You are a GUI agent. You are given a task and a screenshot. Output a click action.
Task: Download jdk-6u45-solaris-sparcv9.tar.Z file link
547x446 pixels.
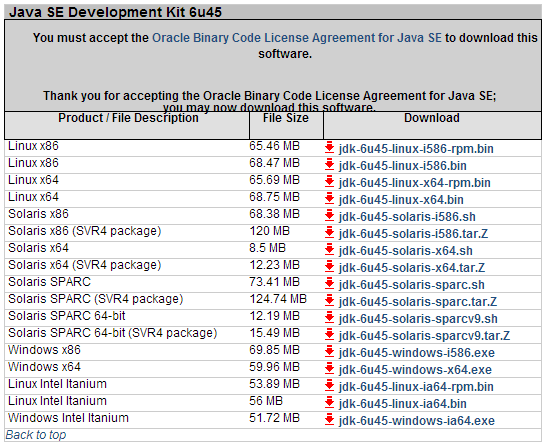(424, 336)
